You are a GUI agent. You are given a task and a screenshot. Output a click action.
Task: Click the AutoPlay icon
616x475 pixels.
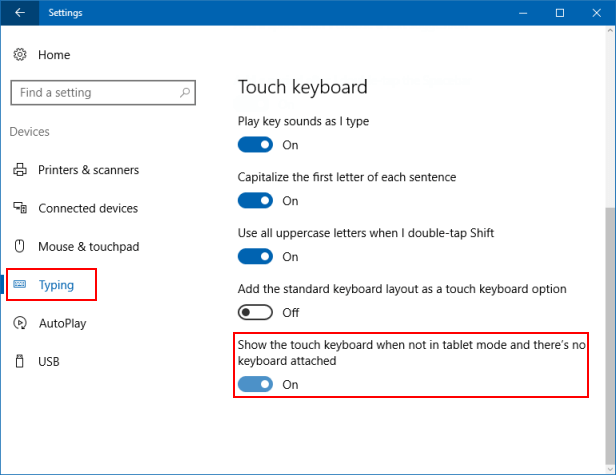20,323
